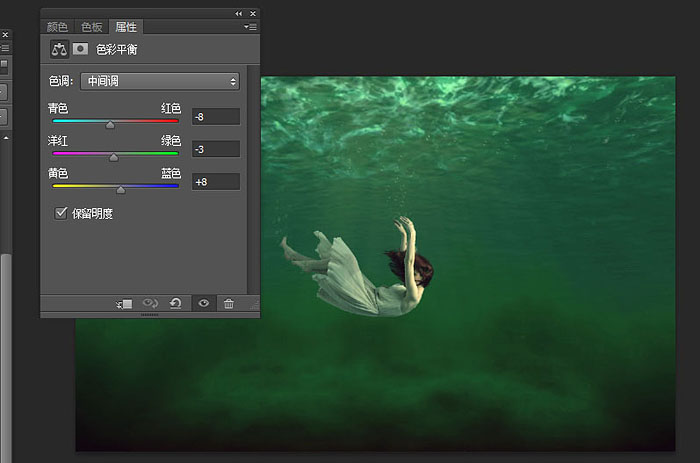The width and height of the screenshot is (700, 463).
Task: Click the 黄色-蓝色 slider handle
Action: [121, 190]
